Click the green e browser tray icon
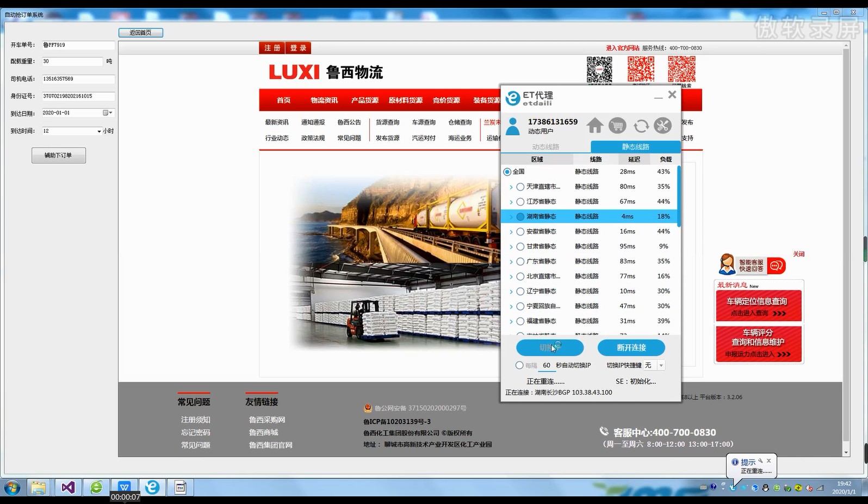The width and height of the screenshot is (868, 504). tap(777, 488)
